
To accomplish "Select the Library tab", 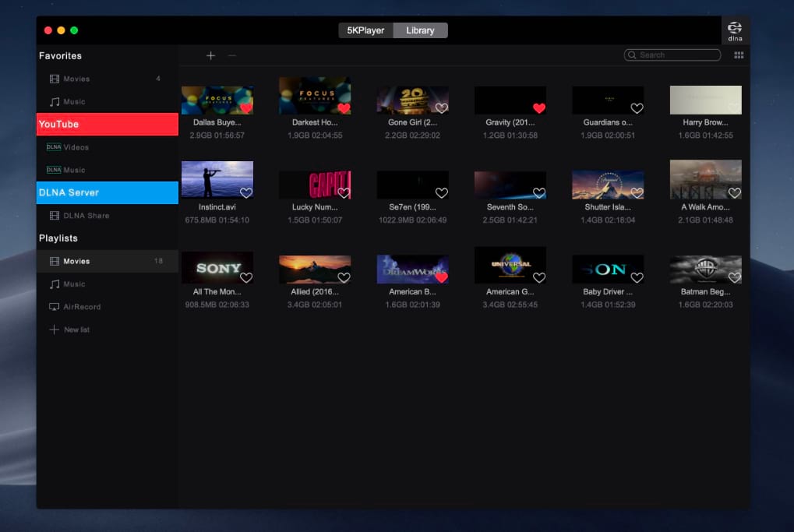I will [x=420, y=30].
